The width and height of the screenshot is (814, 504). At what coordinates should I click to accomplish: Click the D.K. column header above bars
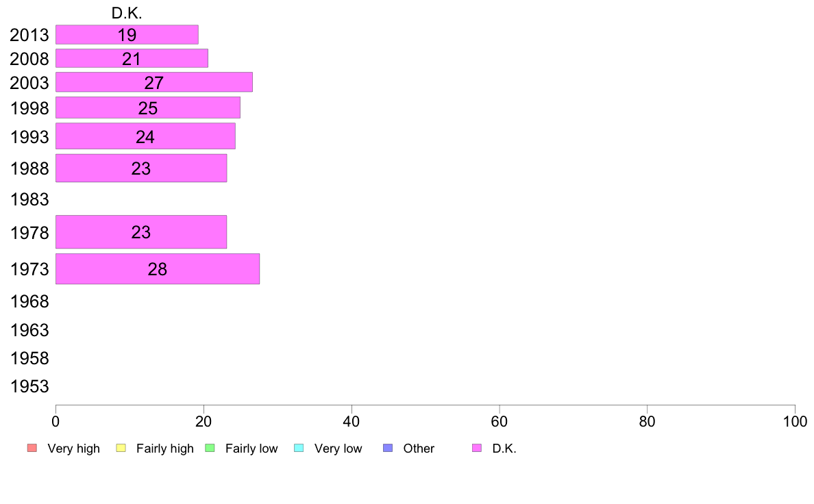pyautogui.click(x=127, y=13)
